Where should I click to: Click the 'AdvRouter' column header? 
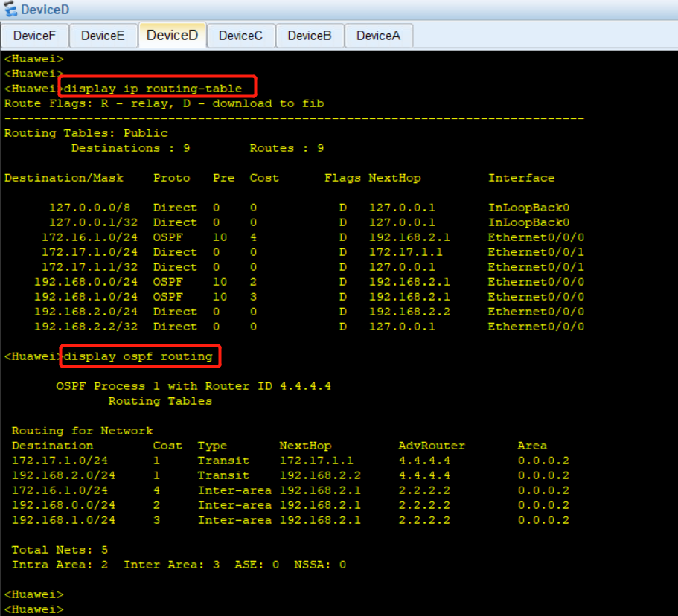[x=432, y=446]
